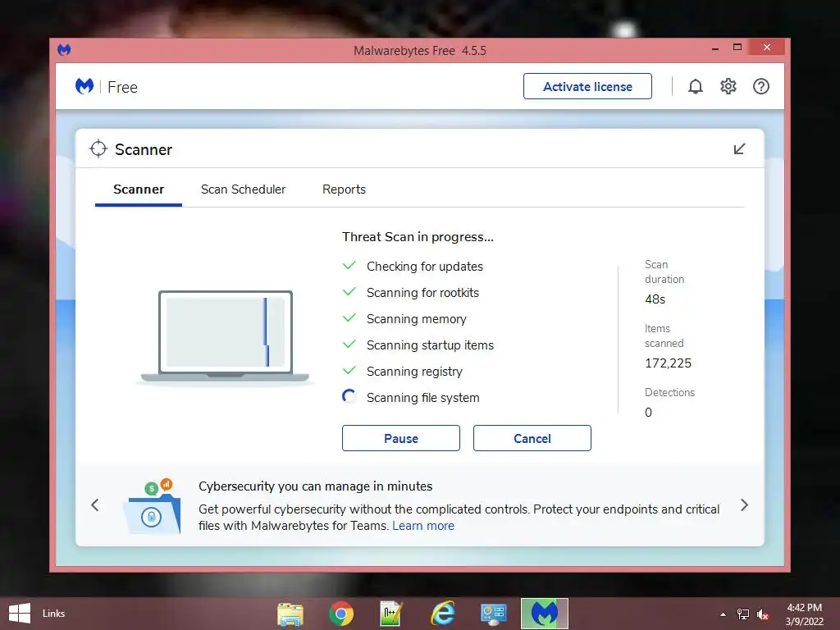This screenshot has height=630, width=840.
Task: Click the checkmark beside Scanning for rootkits
Action: point(349,292)
